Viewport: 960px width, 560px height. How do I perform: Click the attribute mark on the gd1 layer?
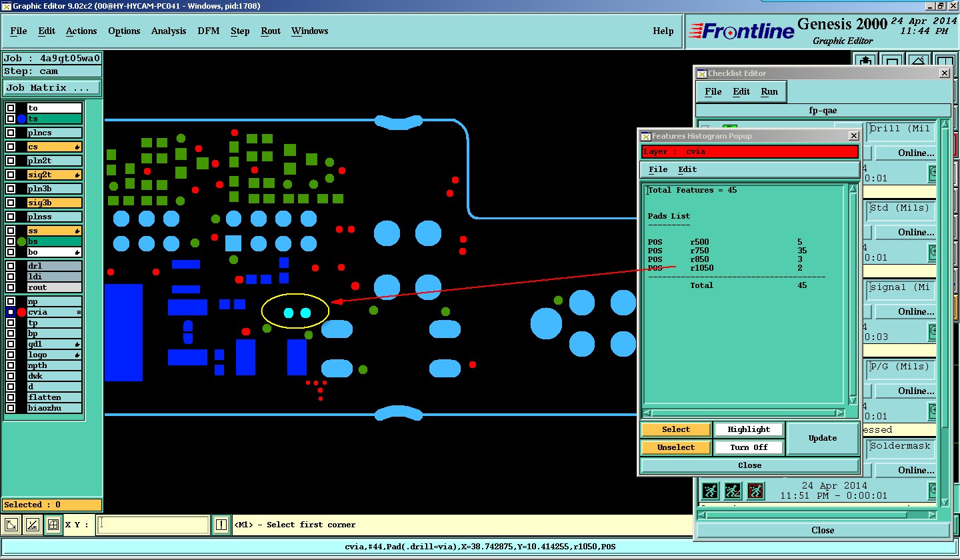pyautogui.click(x=78, y=344)
